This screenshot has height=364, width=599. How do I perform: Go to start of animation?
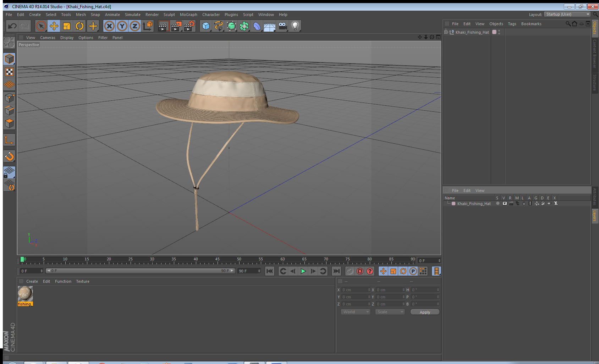(270, 271)
